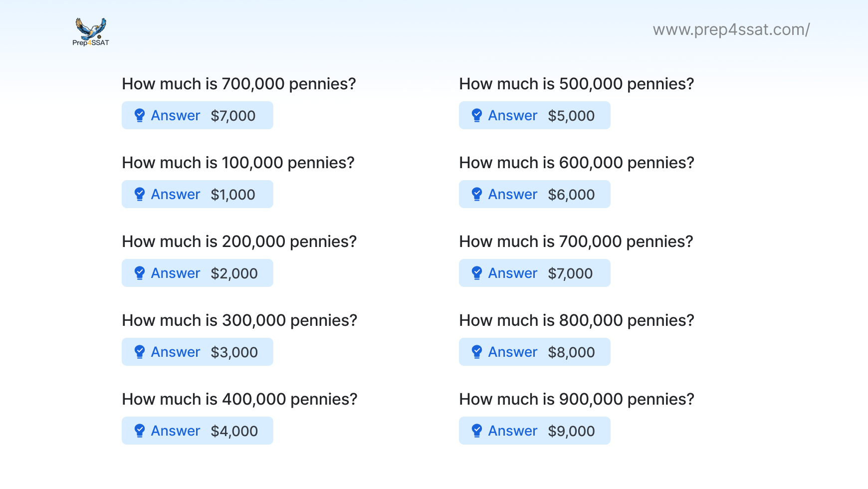This screenshot has width=868, height=489.
Task: Select the $5,000 Answer box
Action: tap(534, 115)
